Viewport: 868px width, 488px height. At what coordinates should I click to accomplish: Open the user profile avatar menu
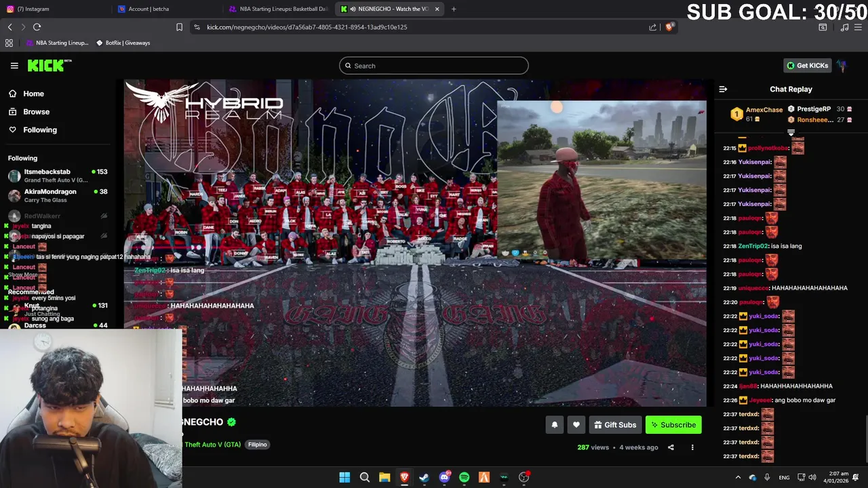tap(842, 66)
